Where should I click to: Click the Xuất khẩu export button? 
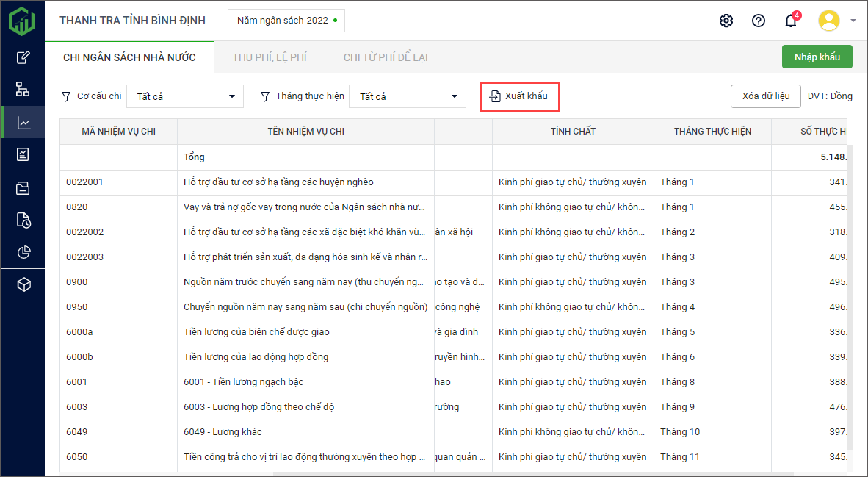tap(519, 96)
